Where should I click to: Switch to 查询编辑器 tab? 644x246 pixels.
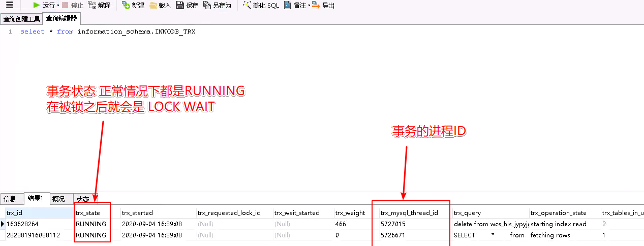(x=62, y=18)
